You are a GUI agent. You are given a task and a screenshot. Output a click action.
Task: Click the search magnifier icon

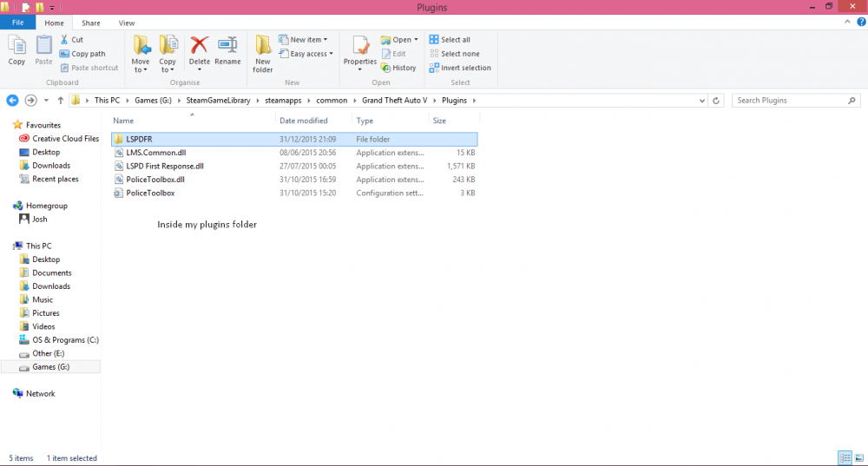coord(852,100)
